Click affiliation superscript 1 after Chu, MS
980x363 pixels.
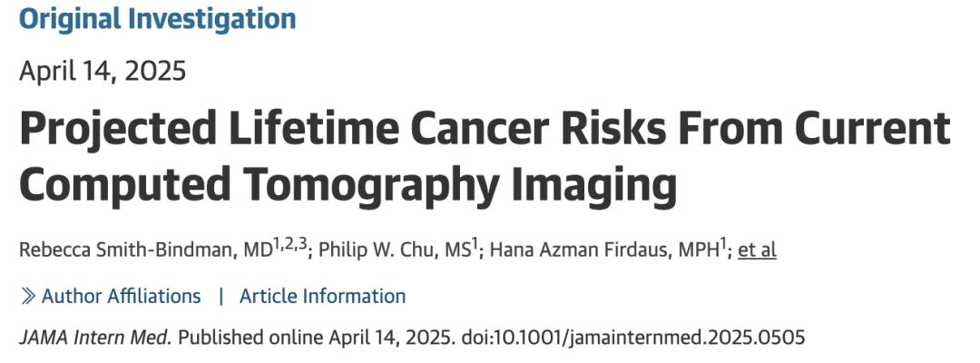[475, 245]
